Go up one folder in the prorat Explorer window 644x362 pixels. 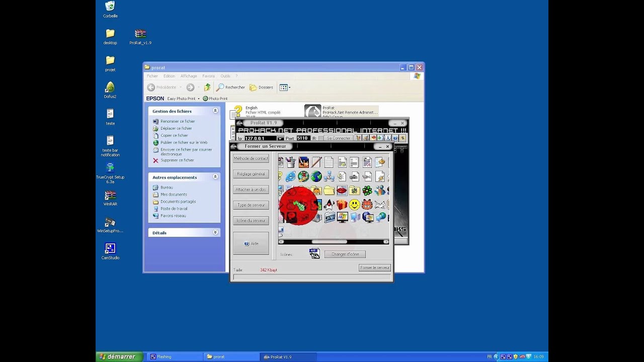(x=207, y=87)
